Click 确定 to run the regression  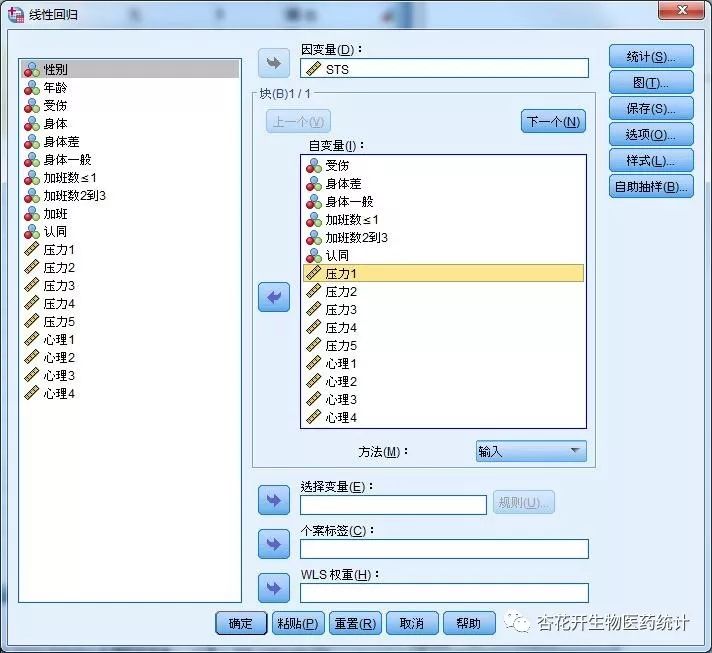coord(241,623)
